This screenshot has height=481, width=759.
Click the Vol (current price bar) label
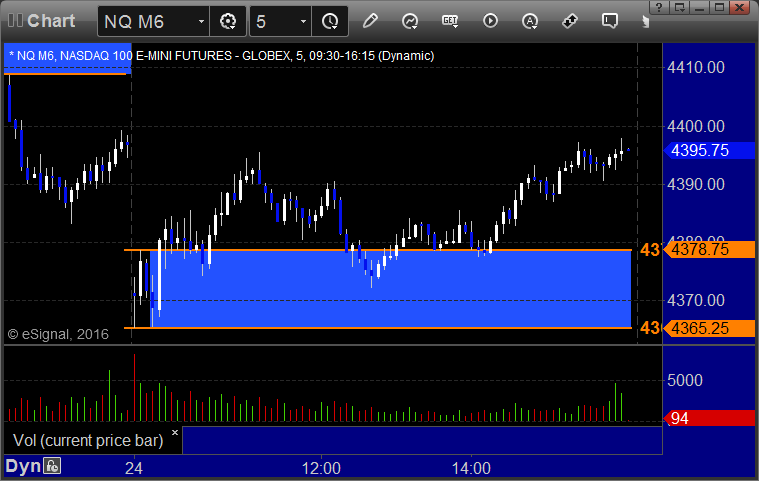pos(88,440)
